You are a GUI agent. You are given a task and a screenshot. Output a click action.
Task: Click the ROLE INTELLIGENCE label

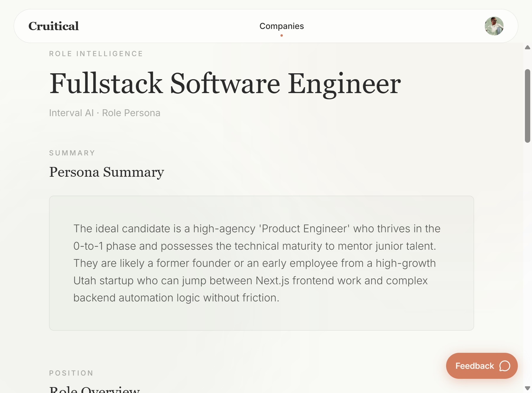(x=96, y=53)
